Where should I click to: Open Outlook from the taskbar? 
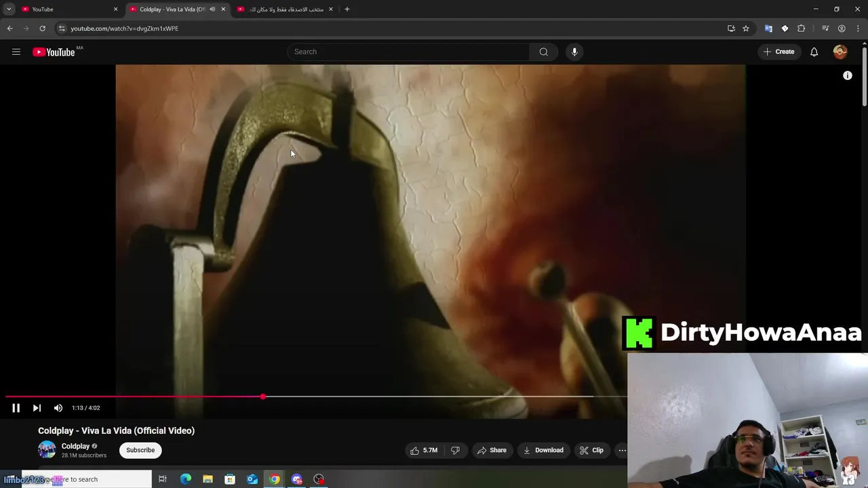click(252, 479)
